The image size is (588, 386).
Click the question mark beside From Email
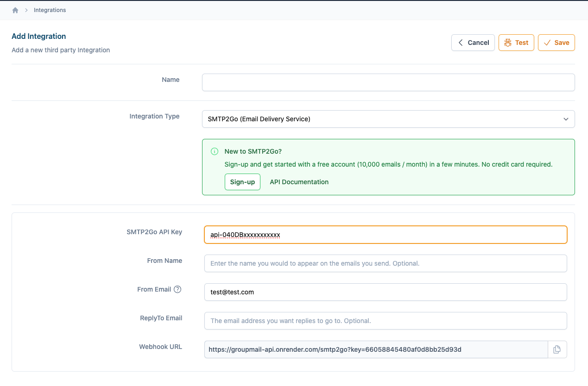(178, 289)
